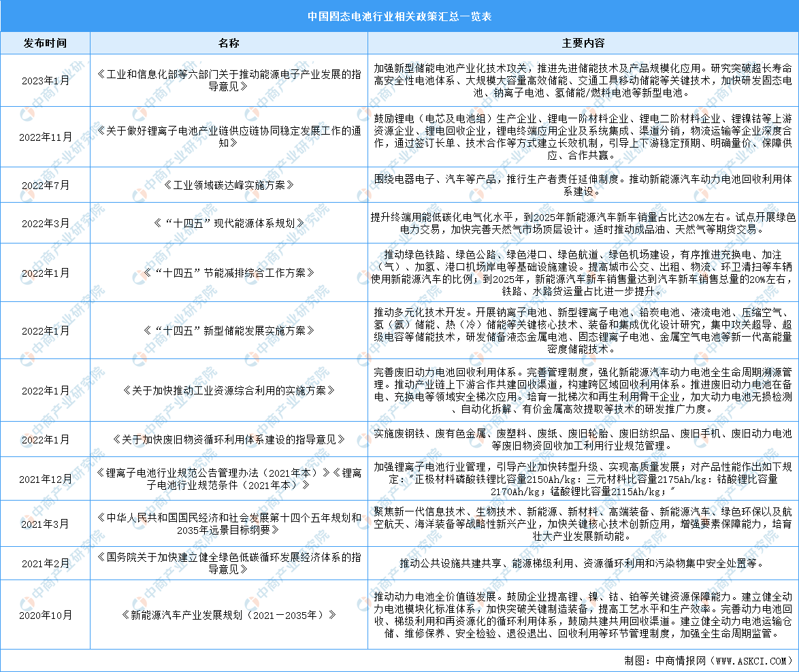
Task: Select 国务院关于加快建立健全绿色低碳循环发展经济体系 name cell
Action: [229, 564]
